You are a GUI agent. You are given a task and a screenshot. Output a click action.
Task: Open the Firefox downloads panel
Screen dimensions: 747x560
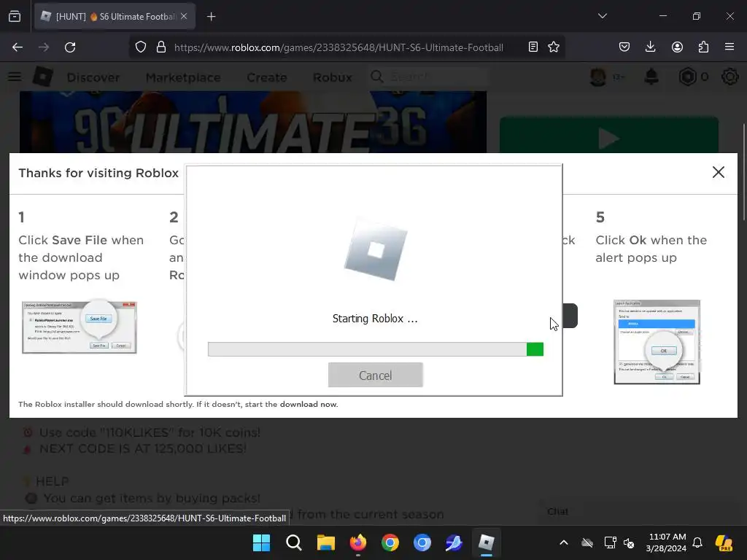650,47
